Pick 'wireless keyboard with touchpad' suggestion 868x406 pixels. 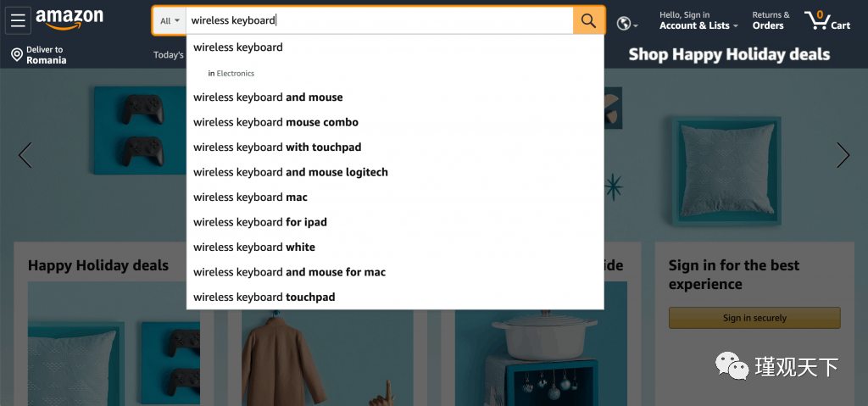click(x=277, y=147)
